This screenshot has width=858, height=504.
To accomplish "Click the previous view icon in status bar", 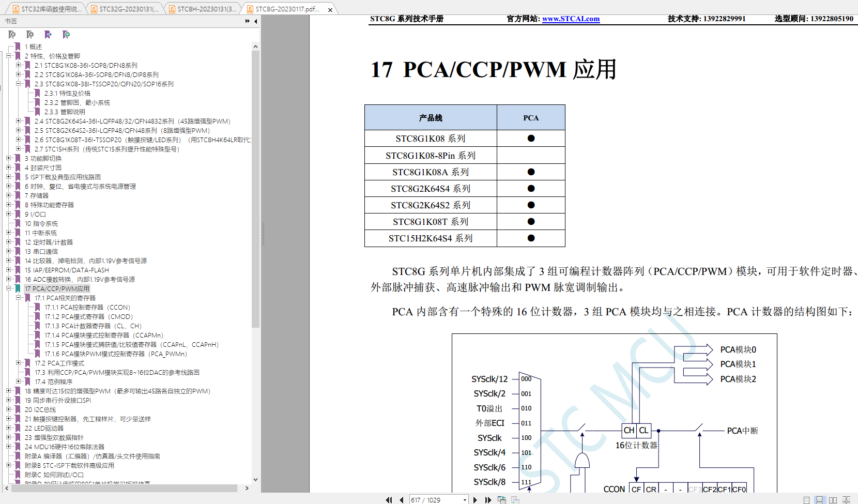I will (501, 500).
